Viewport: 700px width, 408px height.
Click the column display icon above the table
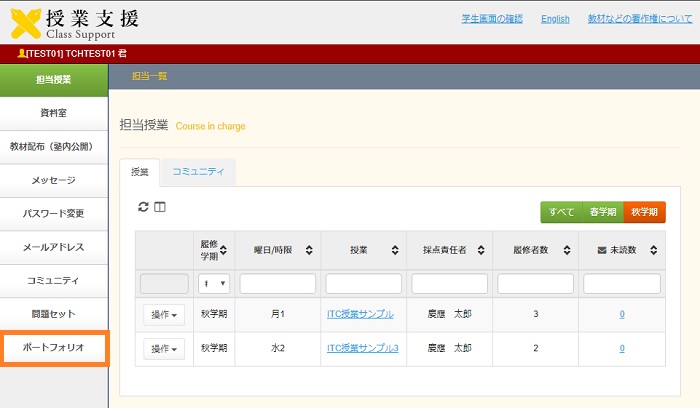pyautogui.click(x=159, y=207)
